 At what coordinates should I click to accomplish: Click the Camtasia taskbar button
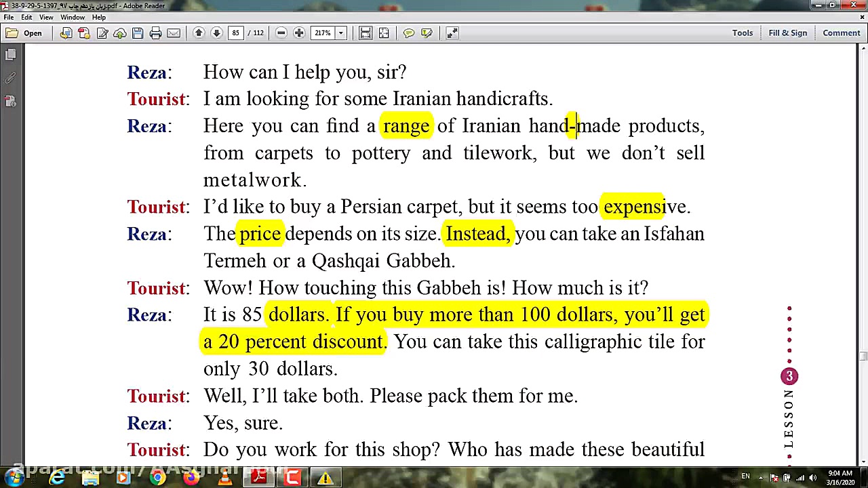coord(292,478)
